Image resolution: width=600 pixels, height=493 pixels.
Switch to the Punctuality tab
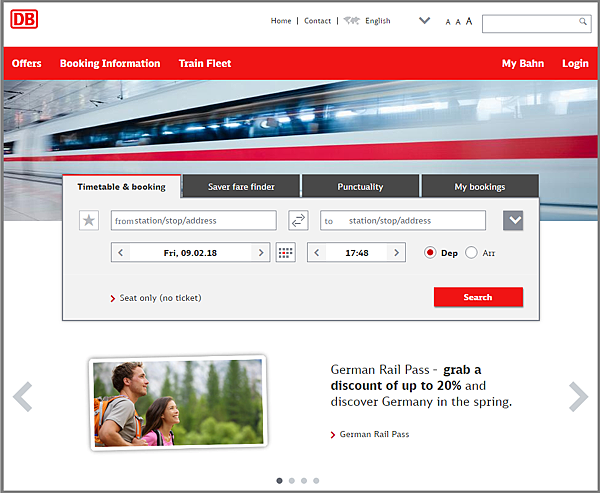[x=360, y=187]
